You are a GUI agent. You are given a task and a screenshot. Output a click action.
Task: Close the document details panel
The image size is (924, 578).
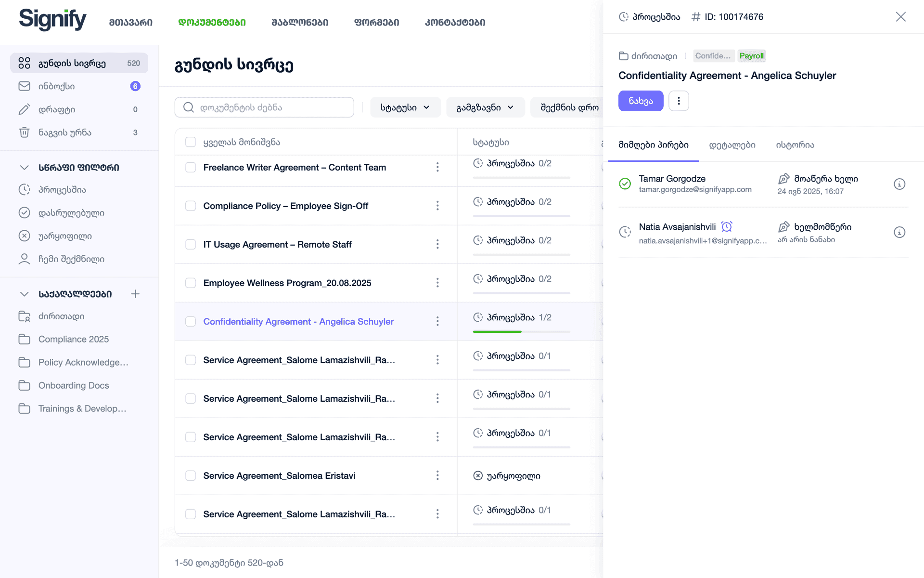point(901,17)
